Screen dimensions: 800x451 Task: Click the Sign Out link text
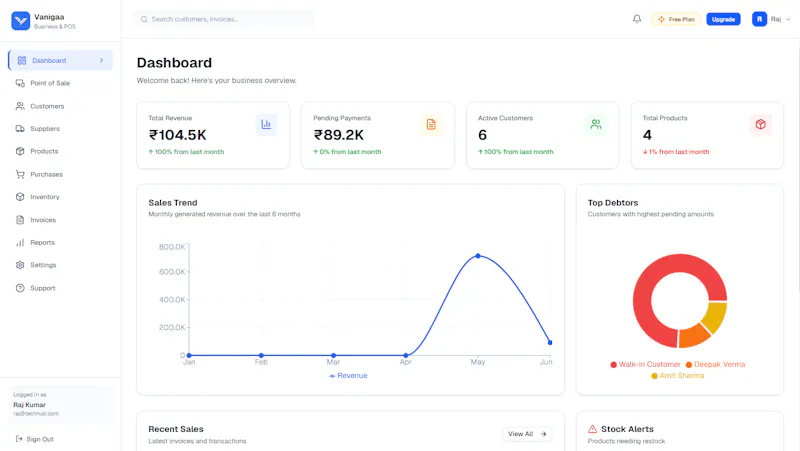pyautogui.click(x=40, y=439)
